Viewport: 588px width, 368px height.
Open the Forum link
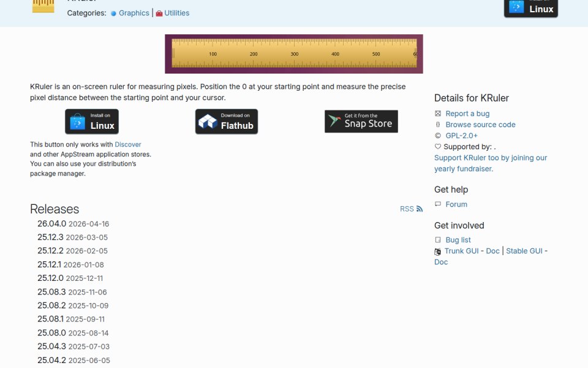pyautogui.click(x=456, y=204)
